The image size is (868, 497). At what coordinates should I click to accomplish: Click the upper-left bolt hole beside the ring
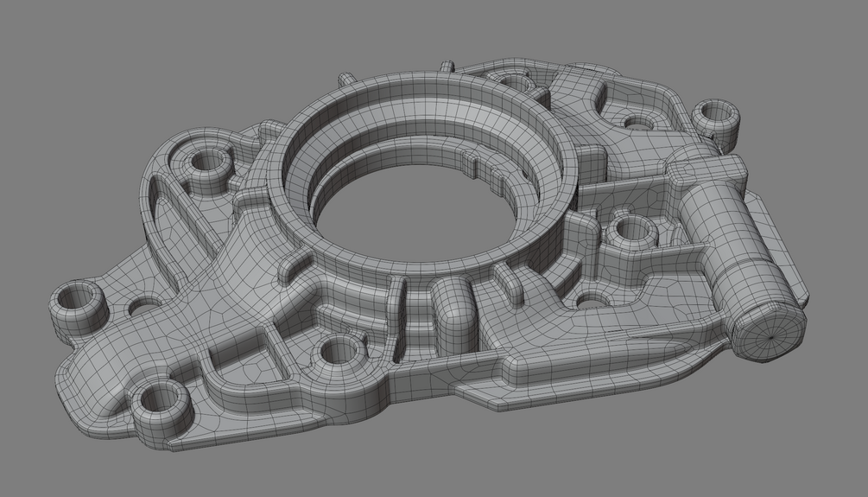207,161
